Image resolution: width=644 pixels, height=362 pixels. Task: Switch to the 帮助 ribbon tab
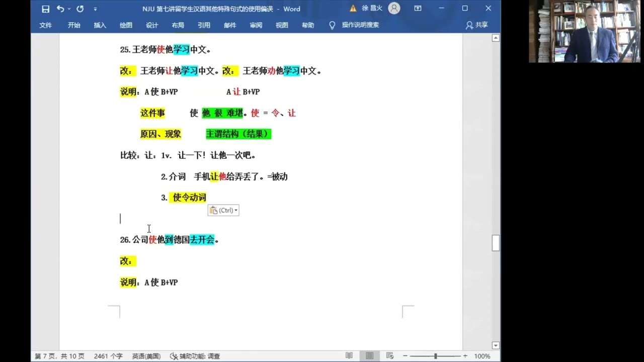click(x=308, y=25)
